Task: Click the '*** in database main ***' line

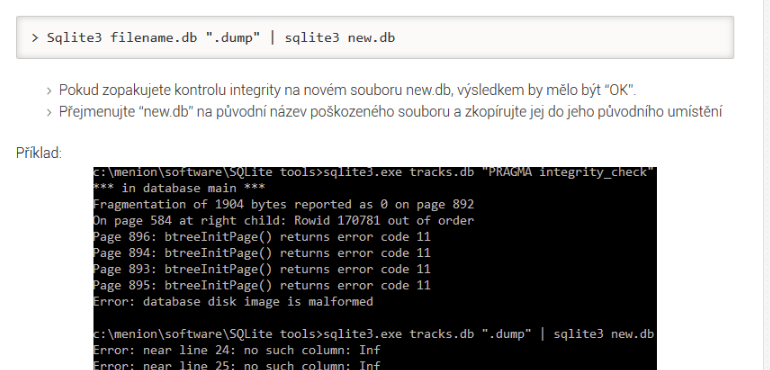Action: [179, 188]
